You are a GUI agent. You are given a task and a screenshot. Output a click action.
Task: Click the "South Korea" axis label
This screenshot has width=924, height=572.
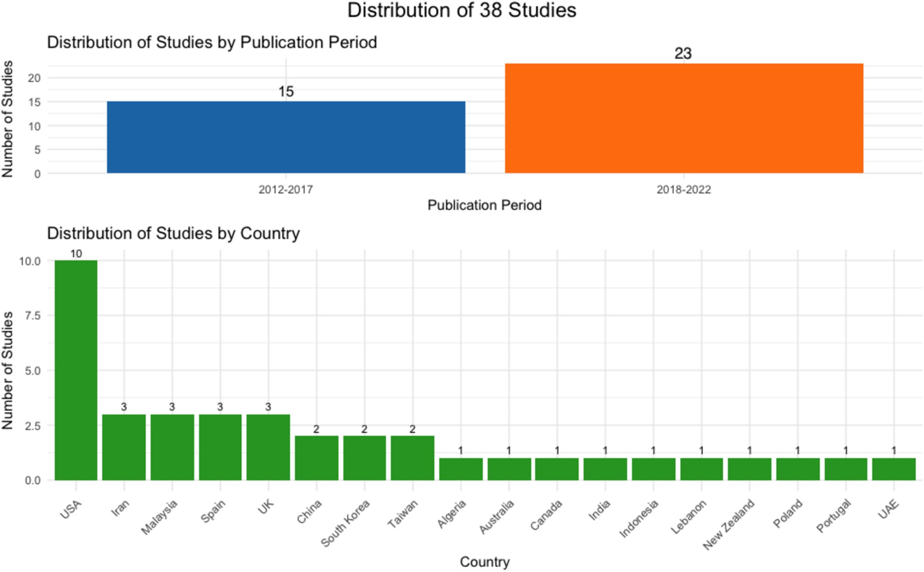[345, 524]
